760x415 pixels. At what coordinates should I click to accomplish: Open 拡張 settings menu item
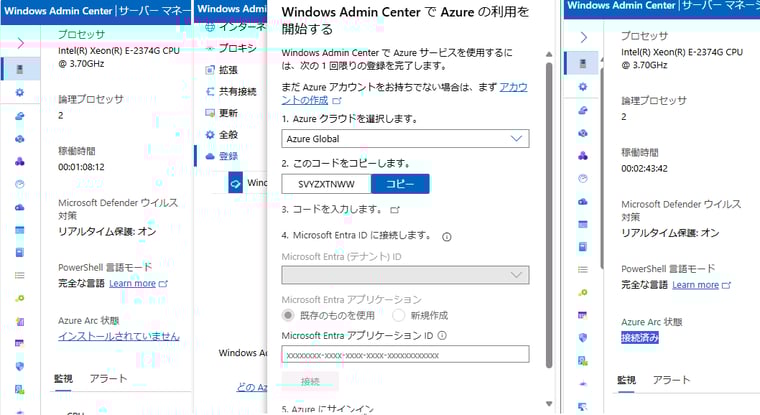(x=222, y=70)
